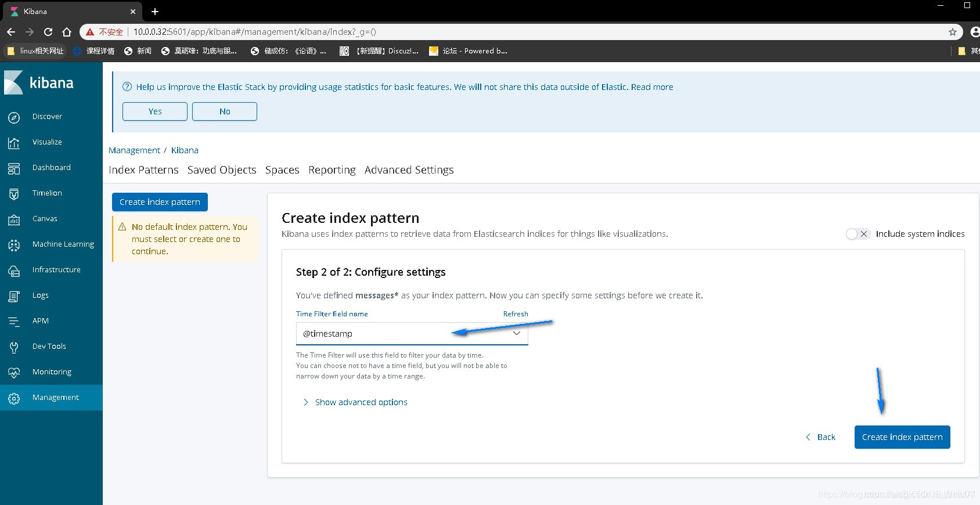Expand Show advanced options
This screenshot has height=505, width=980.
[x=355, y=402]
